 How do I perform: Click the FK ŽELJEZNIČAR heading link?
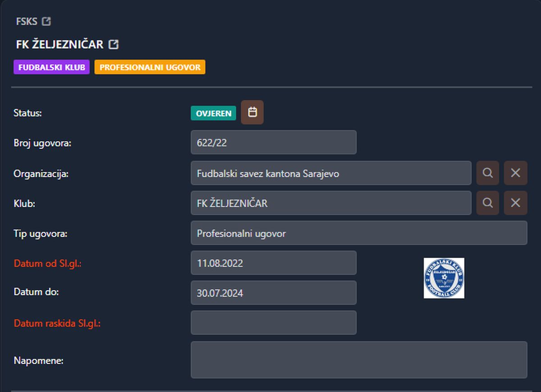click(x=60, y=44)
